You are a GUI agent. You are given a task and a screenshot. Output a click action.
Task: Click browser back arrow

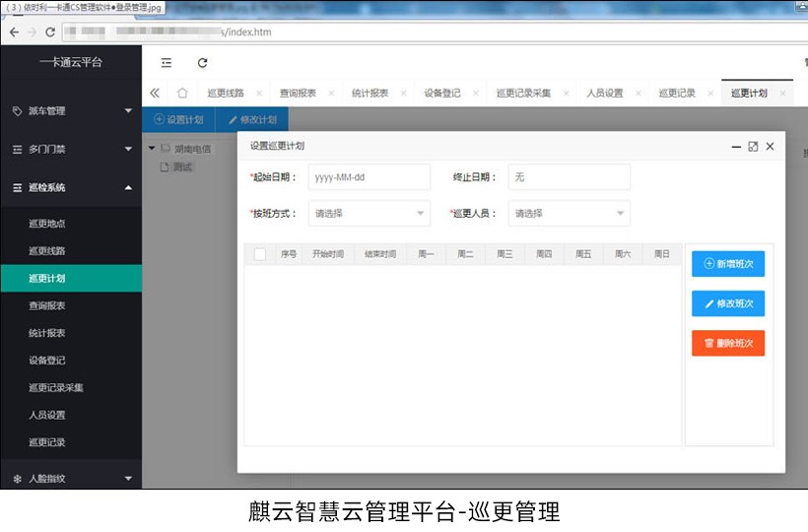(14, 32)
